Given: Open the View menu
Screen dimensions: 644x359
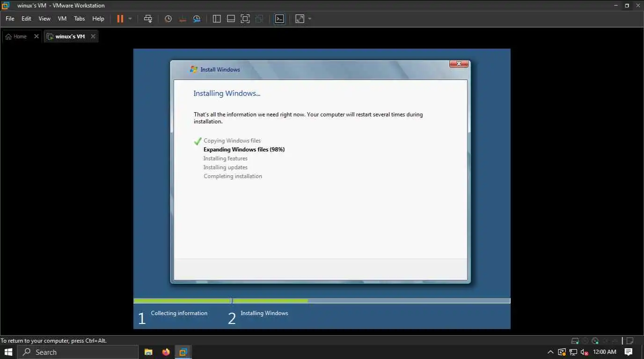Looking at the screenshot, I should coord(44,19).
